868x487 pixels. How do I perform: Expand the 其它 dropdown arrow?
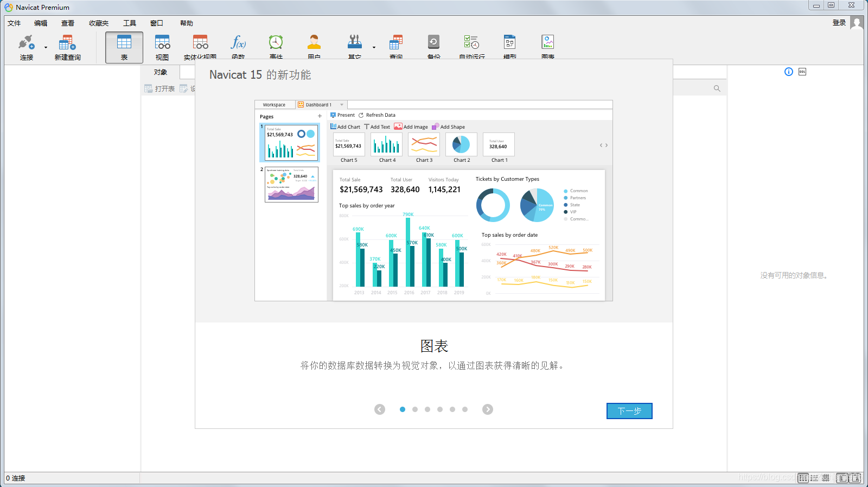point(374,48)
